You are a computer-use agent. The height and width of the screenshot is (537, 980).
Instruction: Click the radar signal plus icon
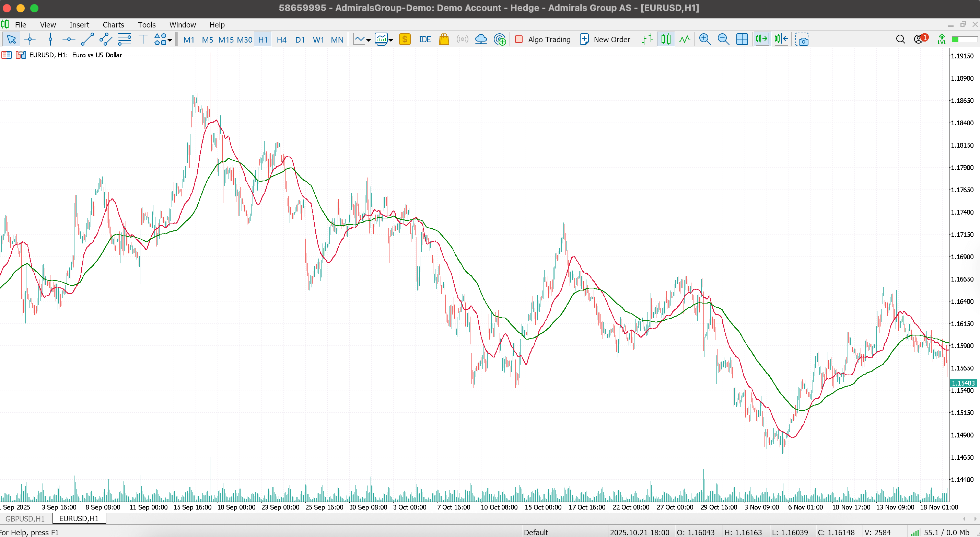pyautogui.click(x=500, y=39)
